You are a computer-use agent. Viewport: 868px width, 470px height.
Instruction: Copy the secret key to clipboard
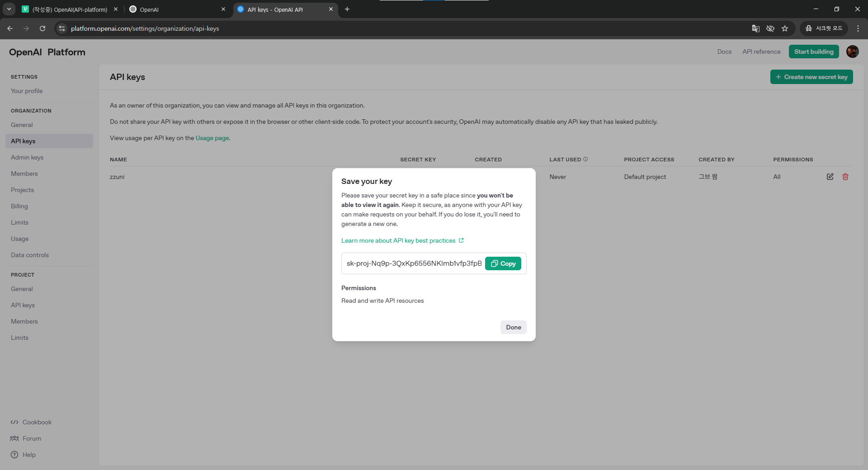503,263
